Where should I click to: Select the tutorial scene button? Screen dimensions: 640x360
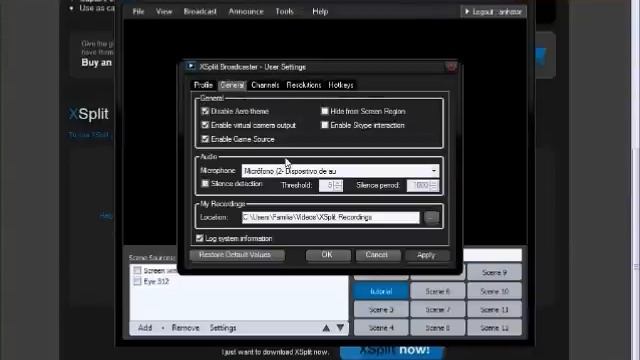(x=381, y=291)
